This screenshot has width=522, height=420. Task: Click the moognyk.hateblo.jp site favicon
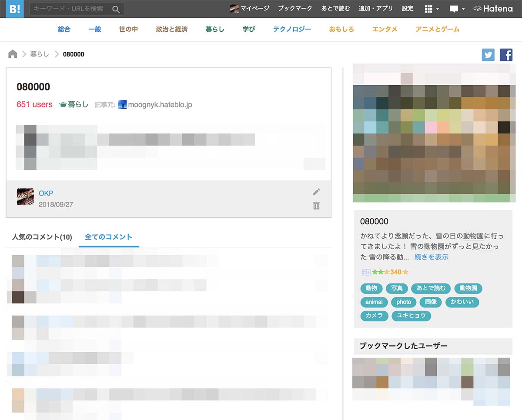(122, 104)
